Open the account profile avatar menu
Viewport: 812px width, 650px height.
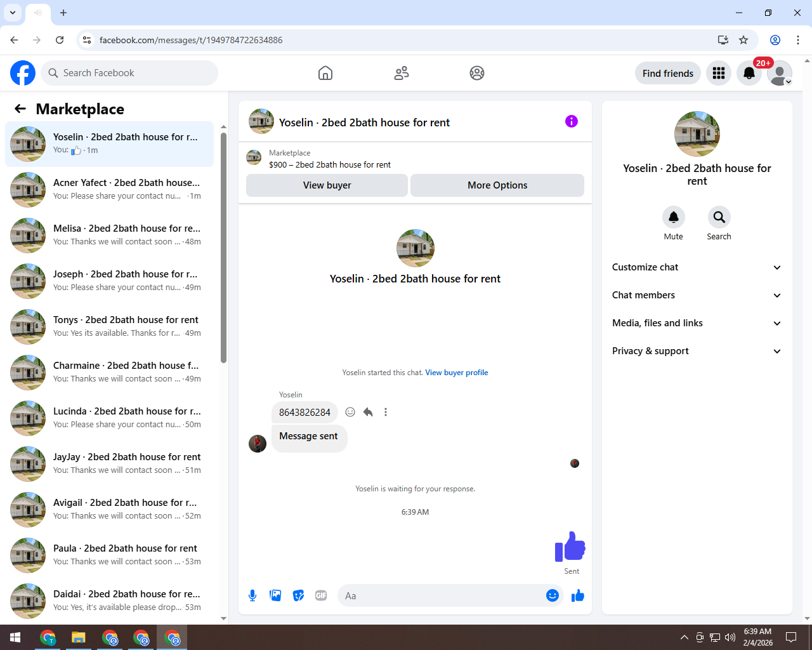tap(780, 73)
